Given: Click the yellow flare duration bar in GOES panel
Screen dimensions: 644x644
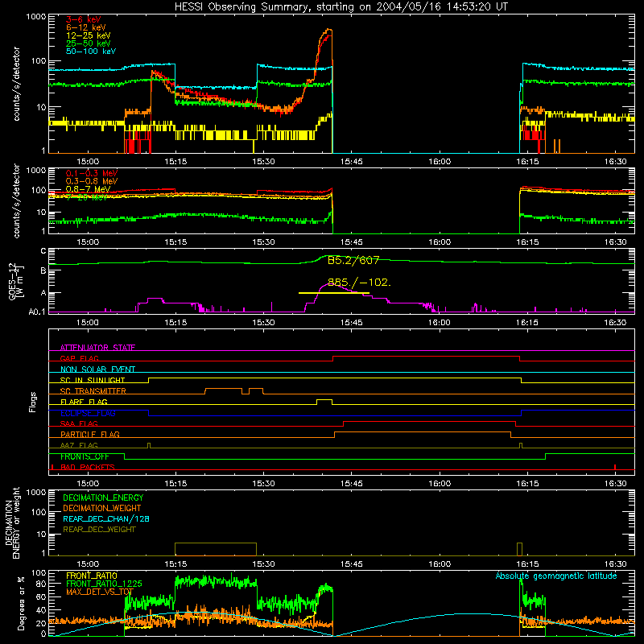Looking at the screenshot, I should click(333, 293).
